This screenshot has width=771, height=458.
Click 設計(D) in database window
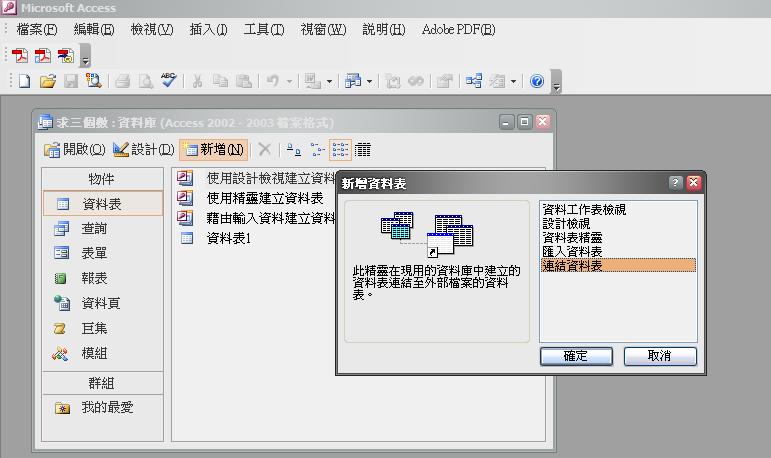[143, 149]
